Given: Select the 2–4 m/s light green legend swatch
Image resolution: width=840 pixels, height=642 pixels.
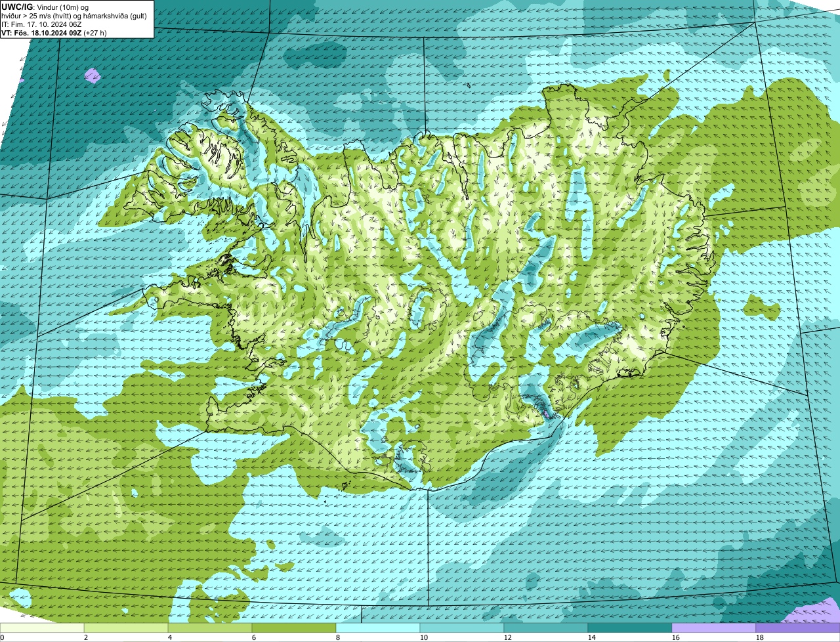Looking at the screenshot, I should (126, 628).
